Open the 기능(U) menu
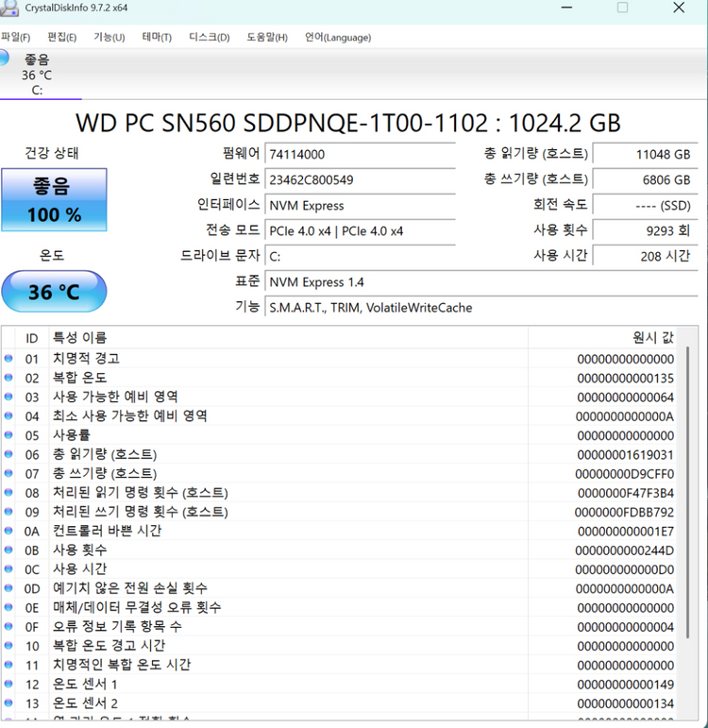 point(110,37)
